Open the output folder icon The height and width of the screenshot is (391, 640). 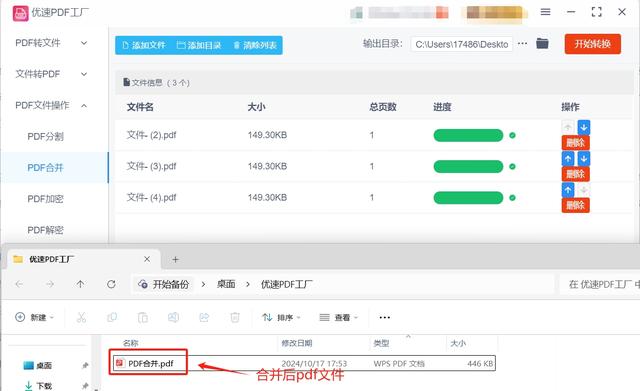coord(542,43)
